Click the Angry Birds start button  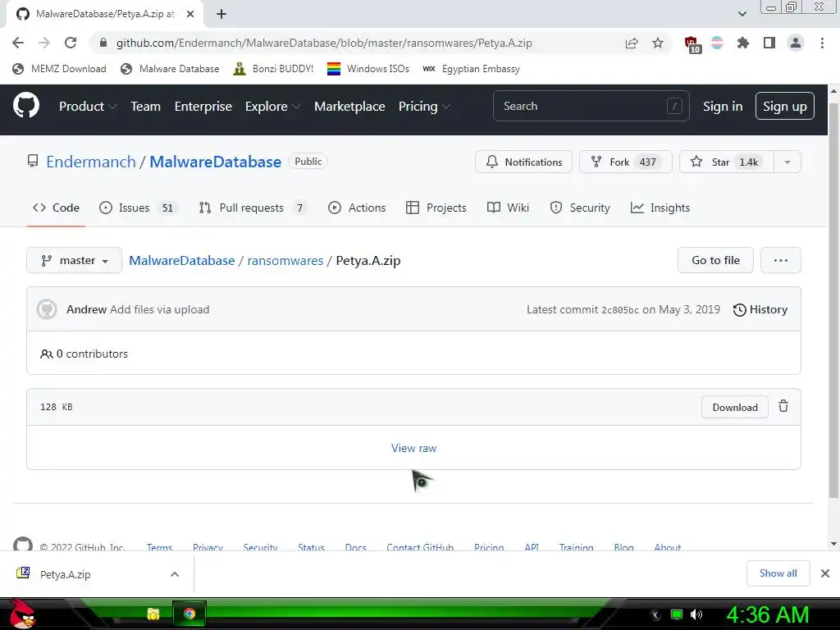coord(22,614)
